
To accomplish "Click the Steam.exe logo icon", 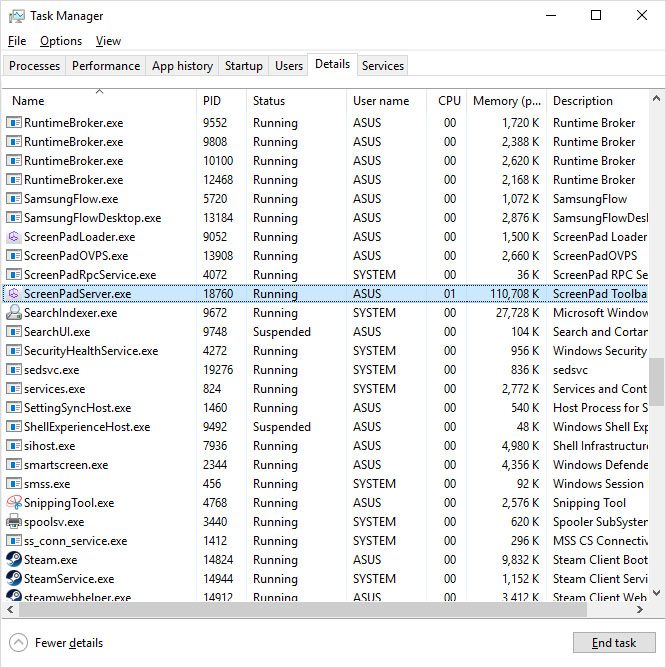I will tap(14, 560).
